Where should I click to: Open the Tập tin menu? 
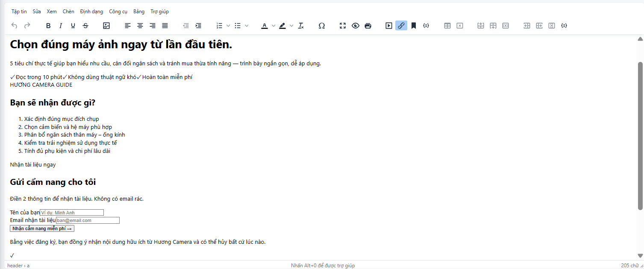(19, 12)
